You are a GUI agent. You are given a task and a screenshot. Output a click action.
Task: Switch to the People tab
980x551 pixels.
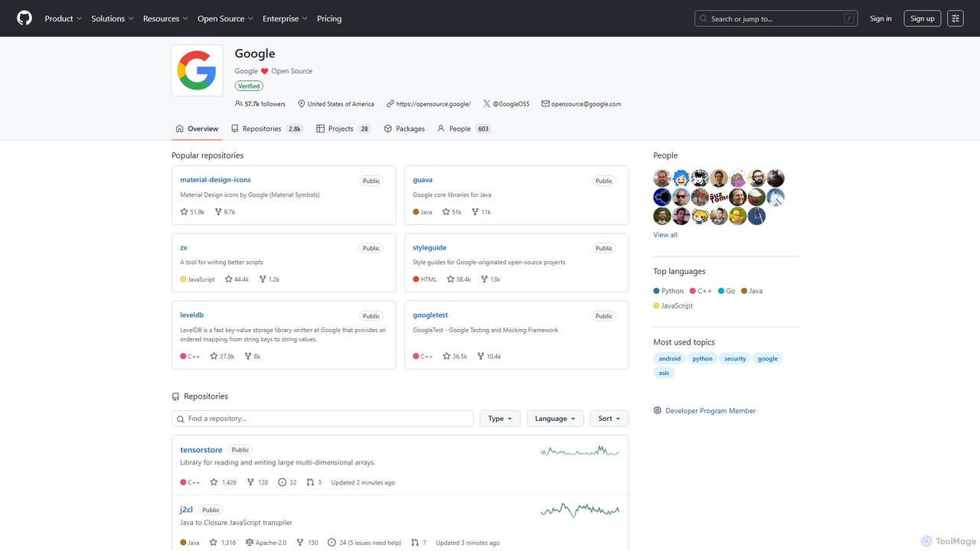(x=464, y=129)
